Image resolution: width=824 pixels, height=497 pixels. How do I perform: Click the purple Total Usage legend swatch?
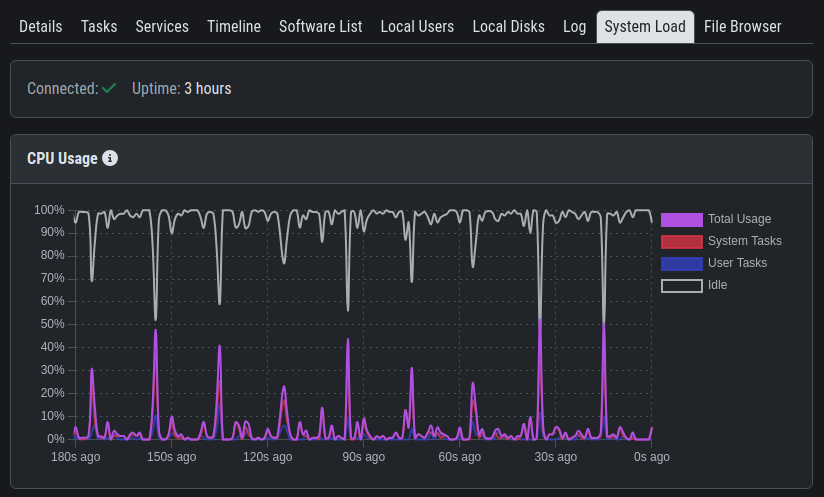click(x=681, y=219)
